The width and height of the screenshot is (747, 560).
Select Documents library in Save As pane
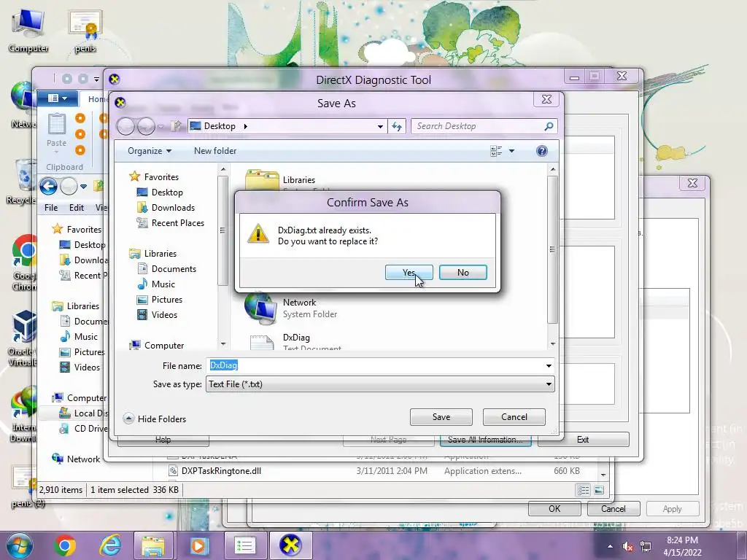[x=174, y=269]
